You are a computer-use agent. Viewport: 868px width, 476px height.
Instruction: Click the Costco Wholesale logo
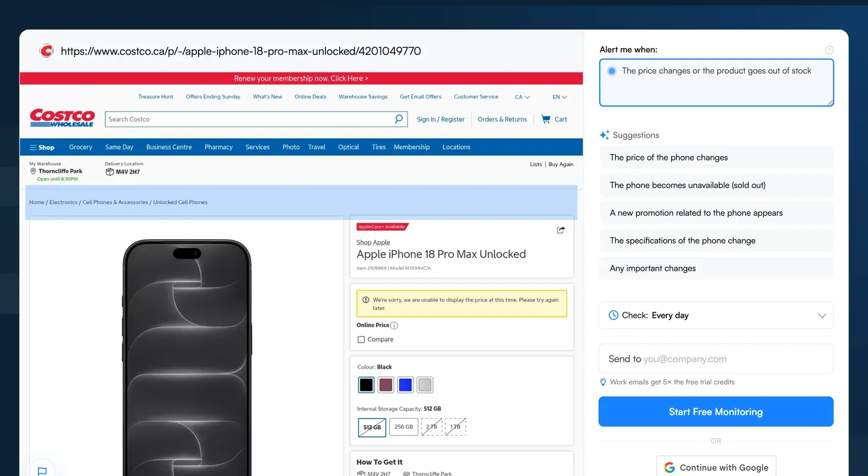coord(62,118)
